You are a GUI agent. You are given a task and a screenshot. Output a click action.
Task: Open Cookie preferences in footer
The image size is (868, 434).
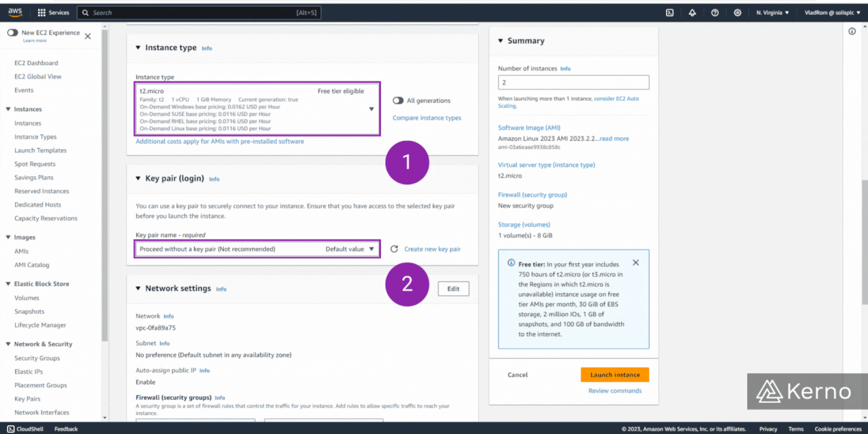[838, 429]
